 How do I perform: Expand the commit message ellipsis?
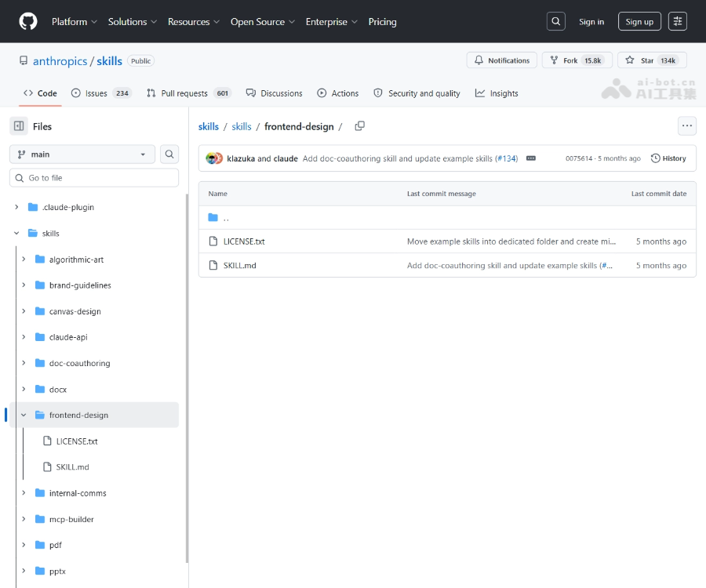click(531, 158)
